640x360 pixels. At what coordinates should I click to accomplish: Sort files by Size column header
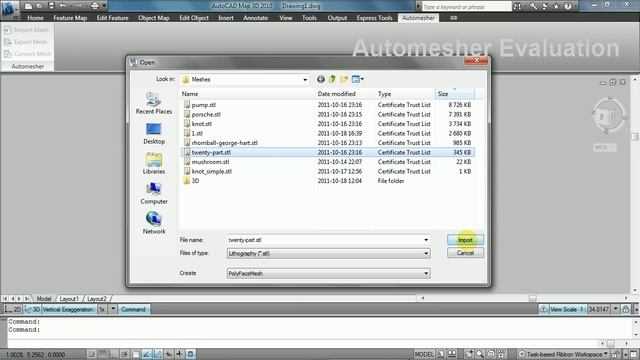(x=455, y=94)
